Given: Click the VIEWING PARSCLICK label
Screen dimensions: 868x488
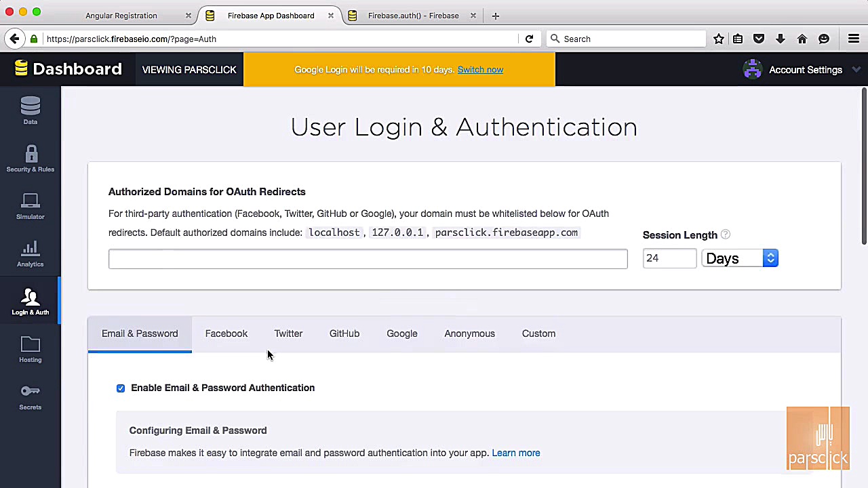Looking at the screenshot, I should pos(189,69).
